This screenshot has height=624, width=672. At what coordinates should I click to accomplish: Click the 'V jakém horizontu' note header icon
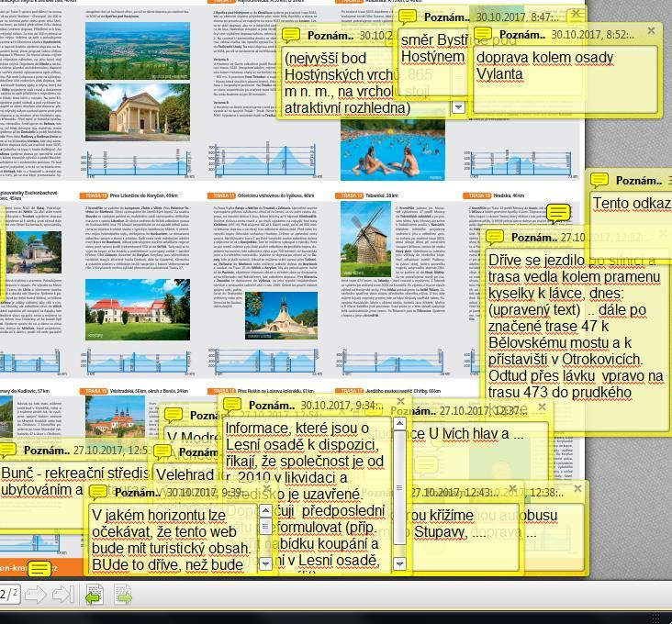click(98, 493)
